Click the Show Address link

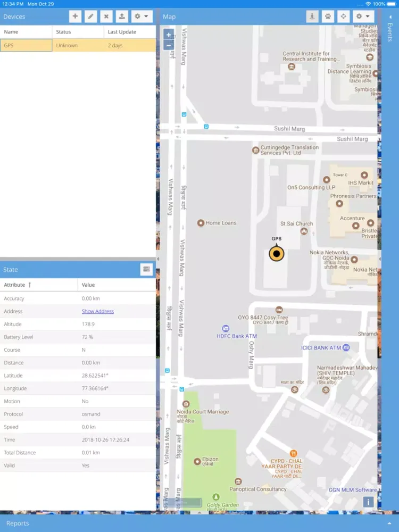click(x=98, y=311)
